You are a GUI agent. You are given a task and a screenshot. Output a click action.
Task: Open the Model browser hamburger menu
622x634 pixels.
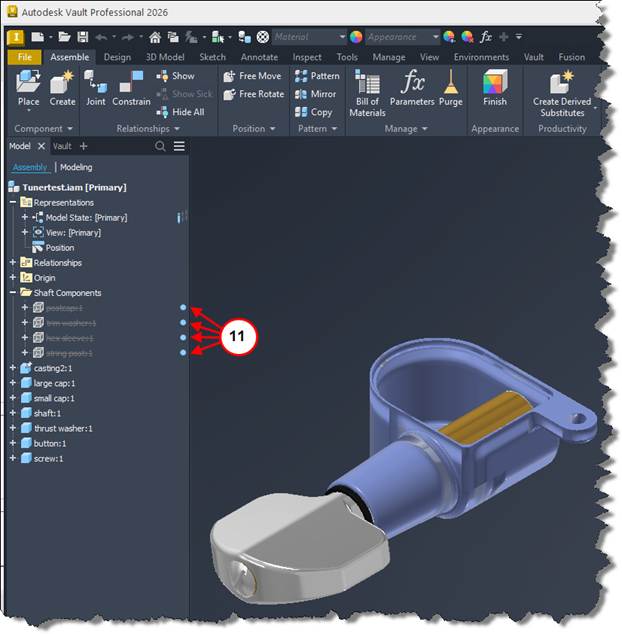click(179, 146)
